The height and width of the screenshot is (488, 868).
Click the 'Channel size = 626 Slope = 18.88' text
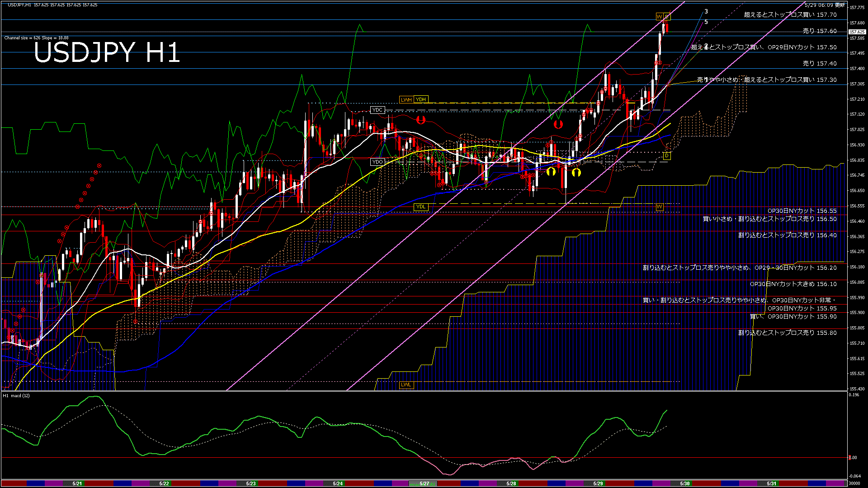click(37, 38)
